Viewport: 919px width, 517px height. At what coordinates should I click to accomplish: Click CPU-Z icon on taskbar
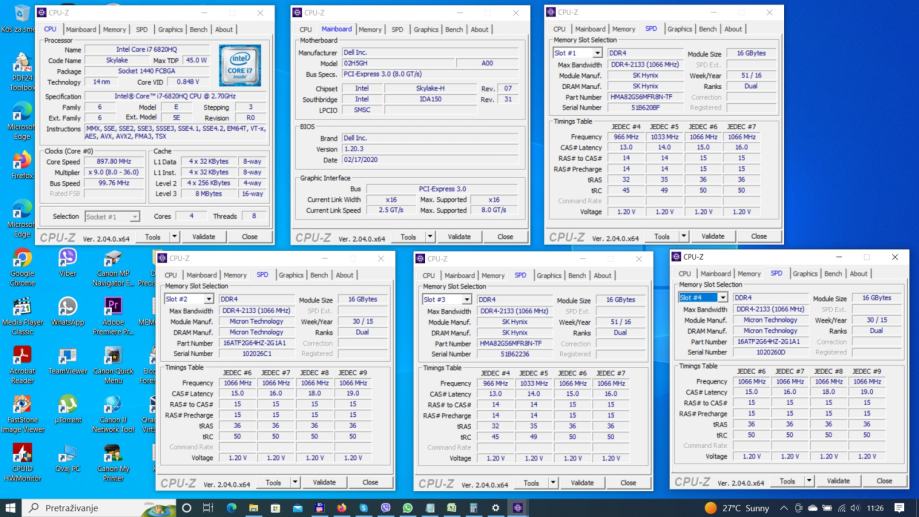coord(518,508)
